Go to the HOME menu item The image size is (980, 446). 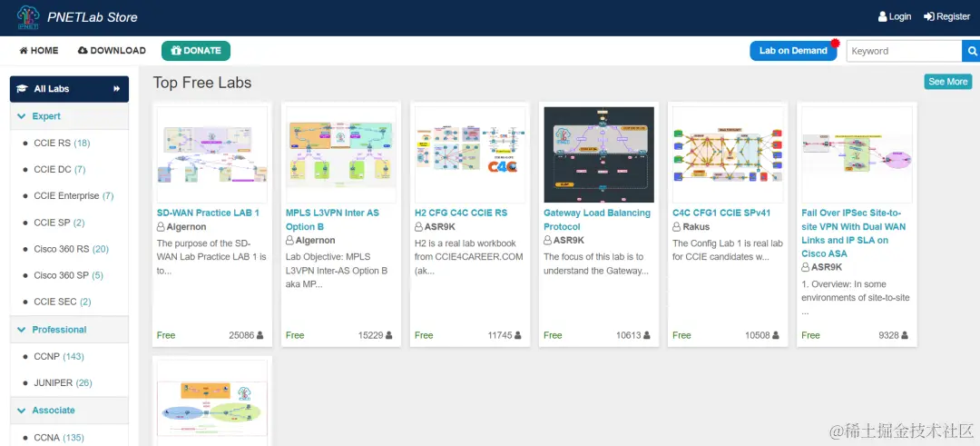pyautogui.click(x=39, y=51)
